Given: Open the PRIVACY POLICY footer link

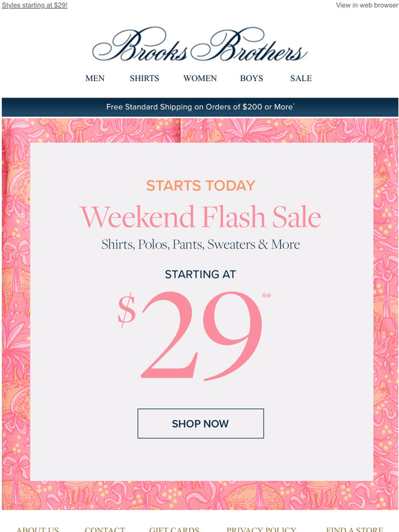Looking at the screenshot, I should [261, 529].
